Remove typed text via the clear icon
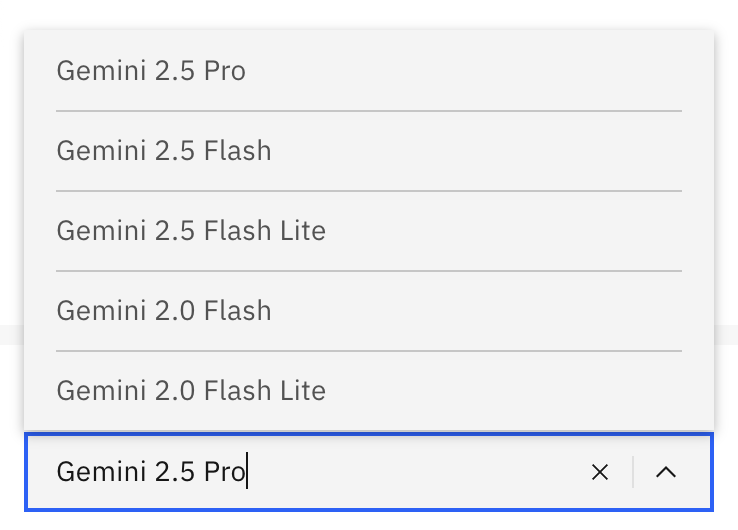Viewport: 738px width, 530px height. tap(600, 472)
